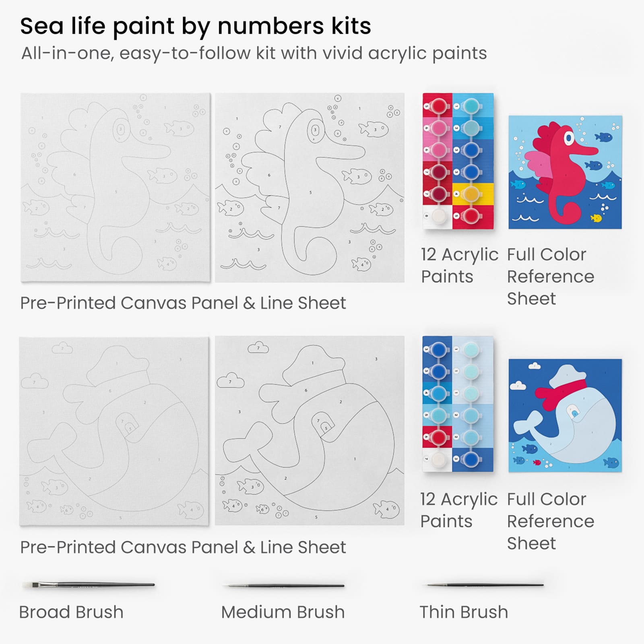The image size is (644, 644).
Task: Click the red pot in whale paint set
Action: click(x=438, y=436)
